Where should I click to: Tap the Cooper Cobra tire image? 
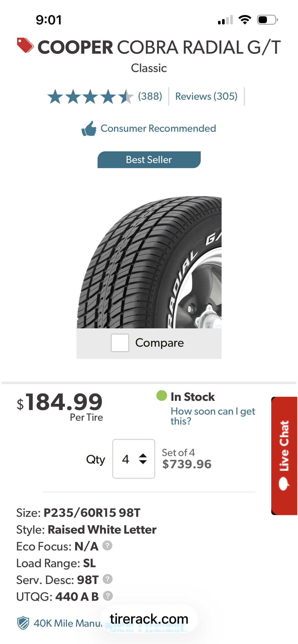[149, 262]
